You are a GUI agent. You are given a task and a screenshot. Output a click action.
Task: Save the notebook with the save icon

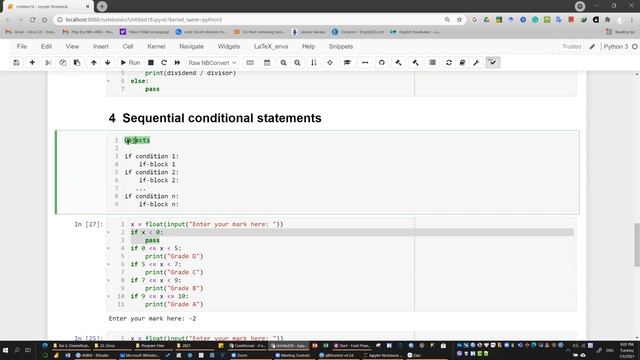click(x=16, y=62)
